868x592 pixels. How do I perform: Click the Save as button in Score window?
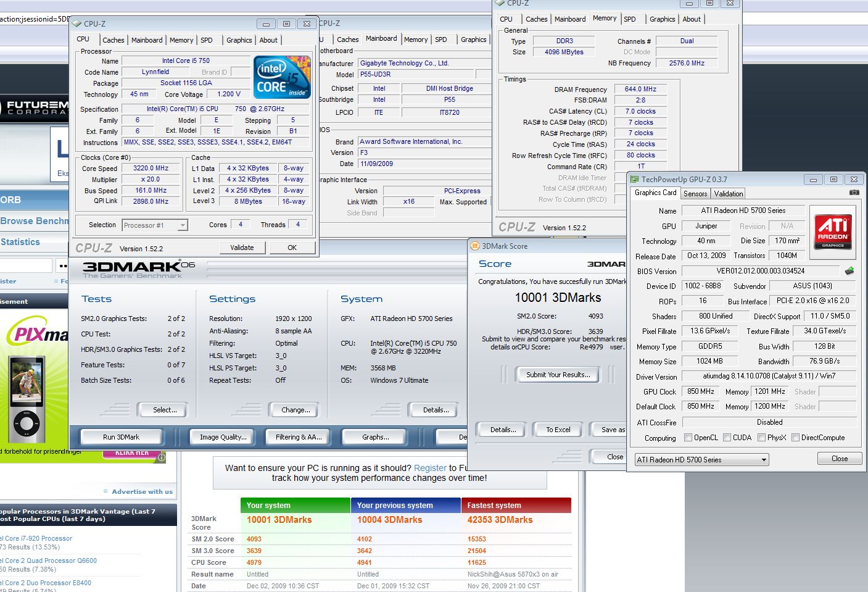click(609, 430)
